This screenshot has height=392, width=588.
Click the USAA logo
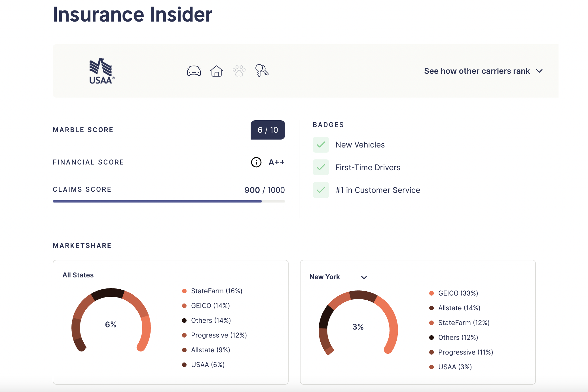[x=102, y=71]
